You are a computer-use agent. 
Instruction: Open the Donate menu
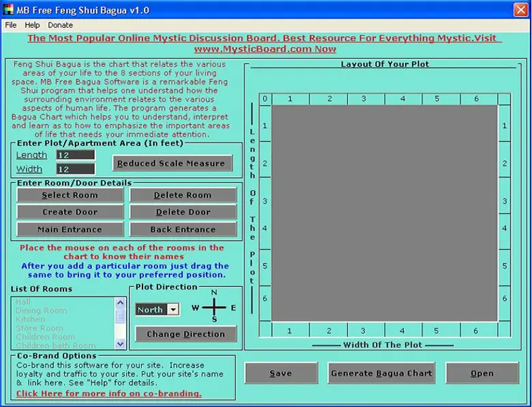click(x=60, y=25)
